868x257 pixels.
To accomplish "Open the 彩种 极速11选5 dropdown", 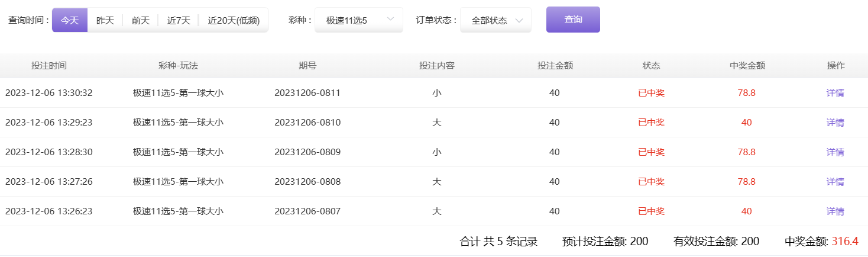I will pyautogui.click(x=358, y=20).
